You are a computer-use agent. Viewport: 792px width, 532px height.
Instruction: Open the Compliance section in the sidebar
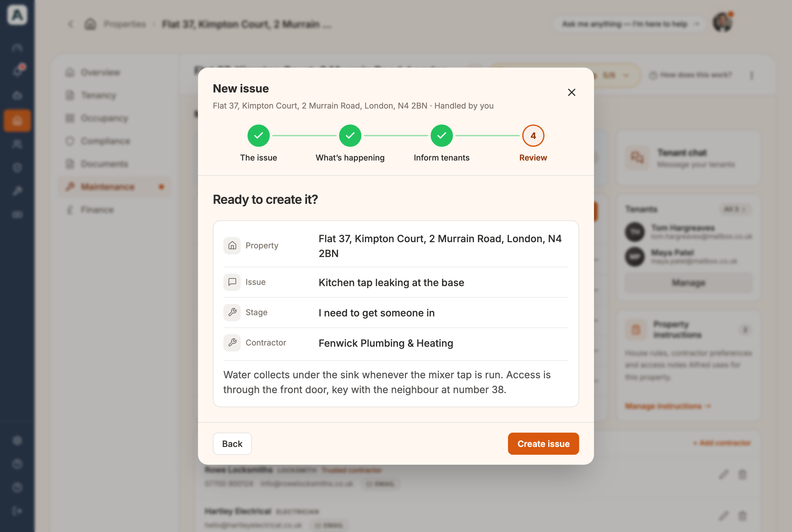tap(114, 141)
